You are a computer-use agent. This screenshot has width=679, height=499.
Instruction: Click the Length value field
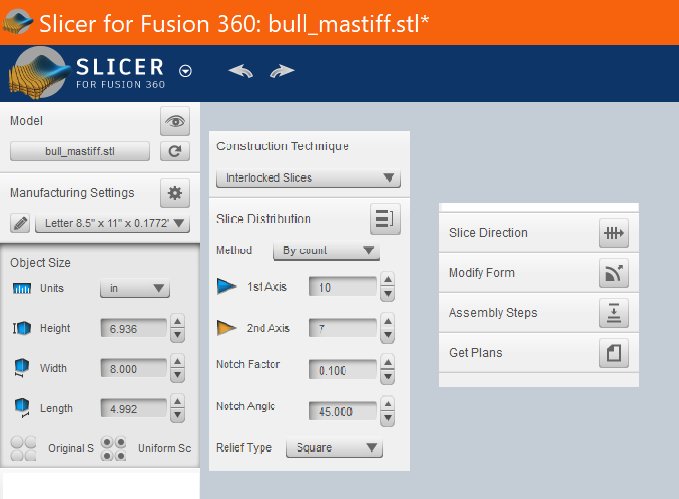click(x=133, y=408)
